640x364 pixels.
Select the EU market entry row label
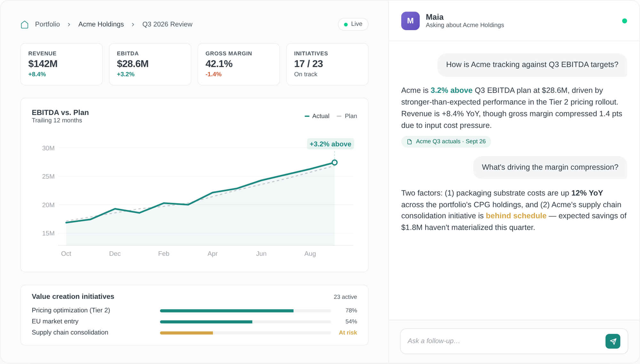click(x=55, y=321)
